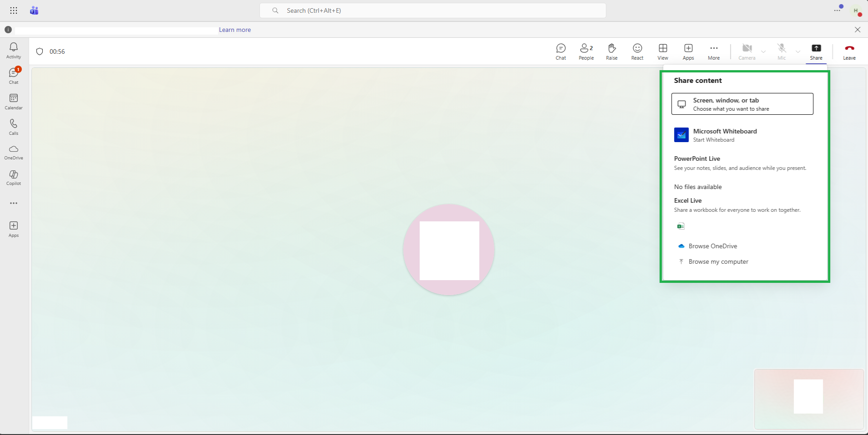868x435 pixels.
Task: Open the React emoji options
Action: 637,51
